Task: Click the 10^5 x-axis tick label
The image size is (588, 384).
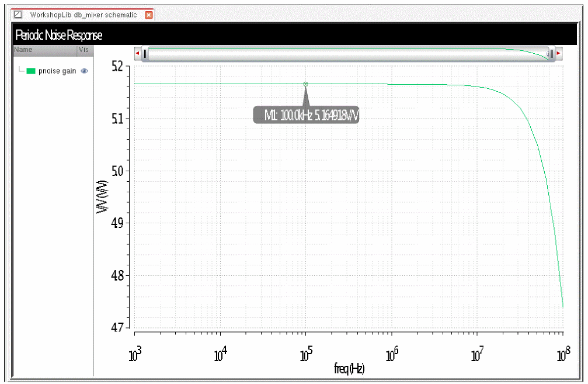Action: tap(306, 354)
